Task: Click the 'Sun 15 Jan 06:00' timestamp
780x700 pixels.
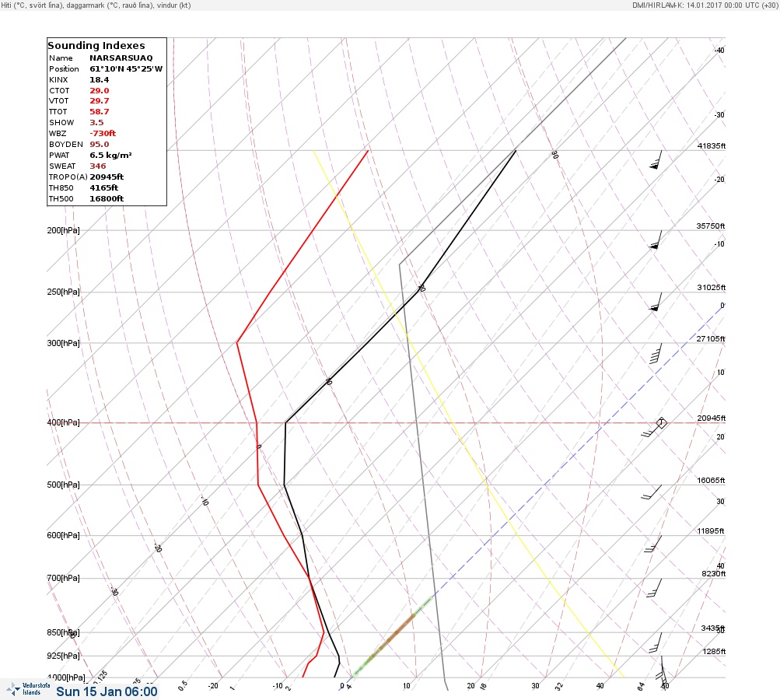Action: click(107, 691)
